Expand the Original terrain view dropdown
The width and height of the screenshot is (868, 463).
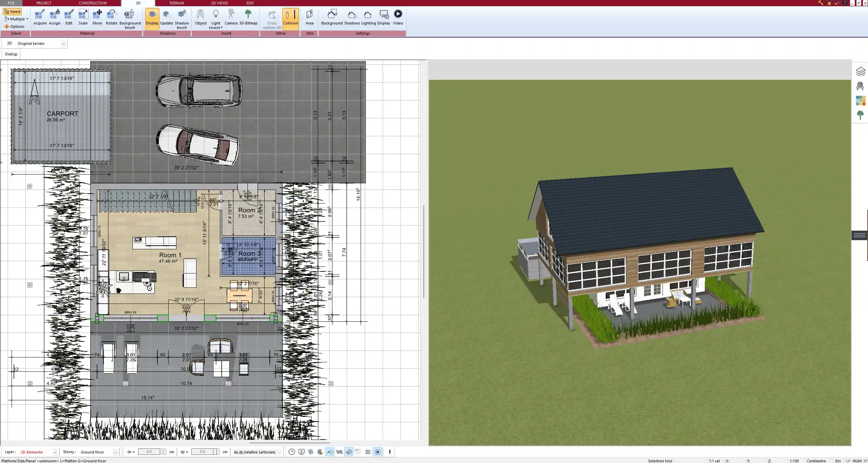click(x=63, y=43)
